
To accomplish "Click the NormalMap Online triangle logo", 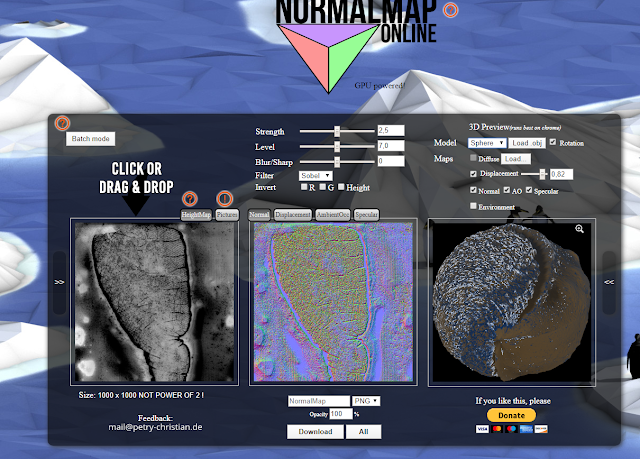I will 328,58.
